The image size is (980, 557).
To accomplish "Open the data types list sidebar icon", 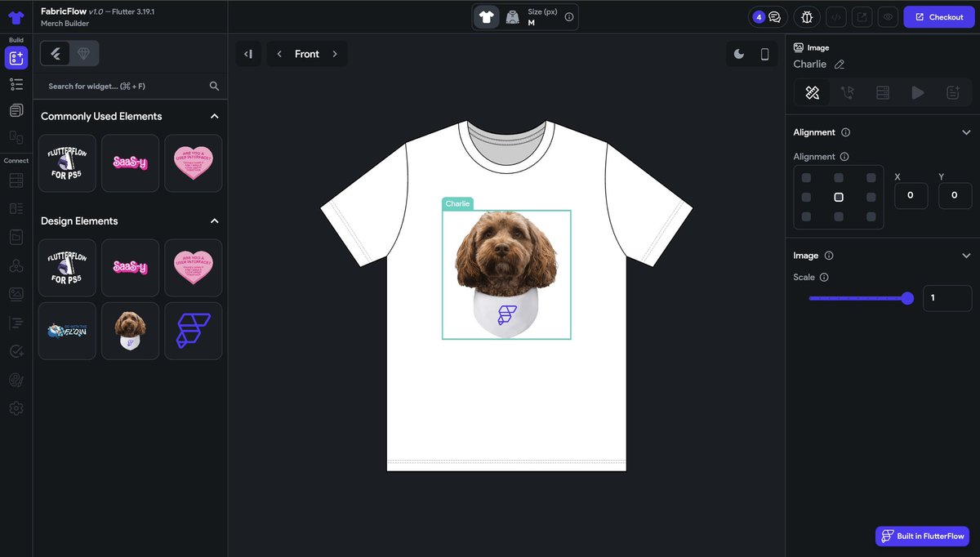I will point(16,208).
